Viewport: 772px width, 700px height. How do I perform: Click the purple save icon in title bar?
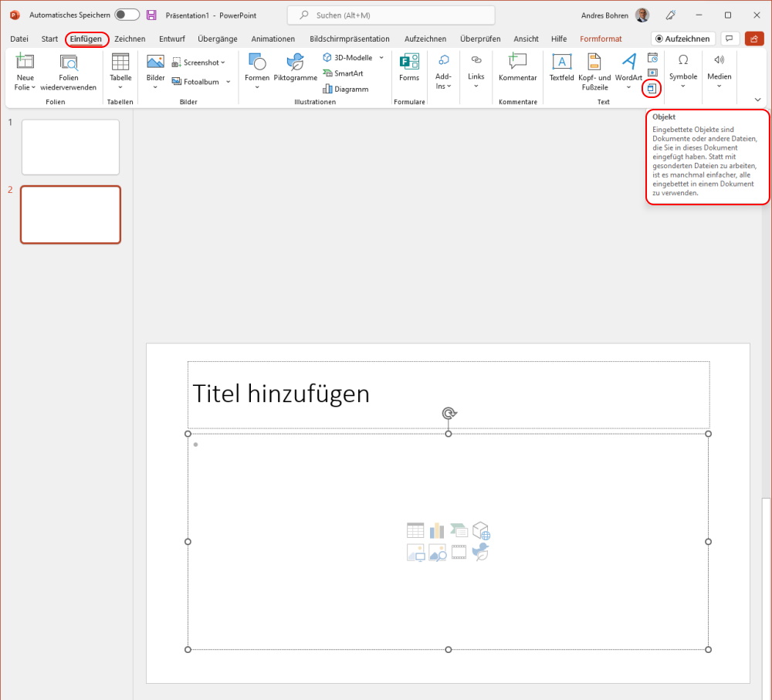pos(151,15)
